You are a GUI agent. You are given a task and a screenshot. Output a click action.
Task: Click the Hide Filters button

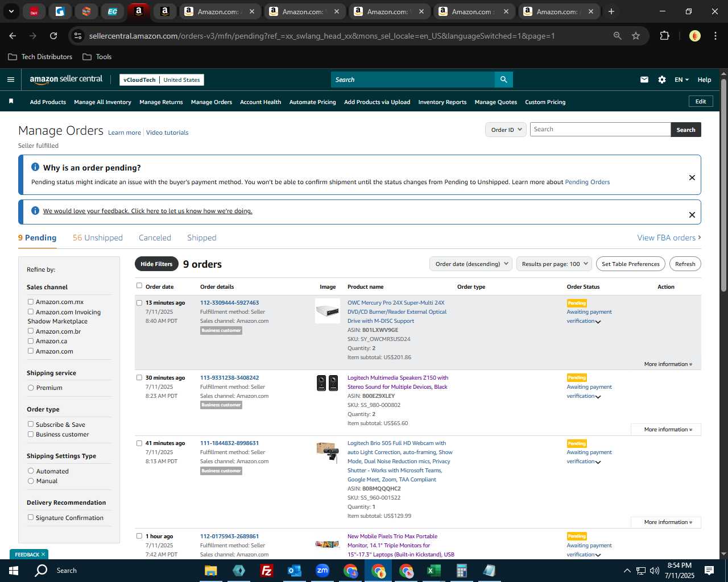coord(156,264)
